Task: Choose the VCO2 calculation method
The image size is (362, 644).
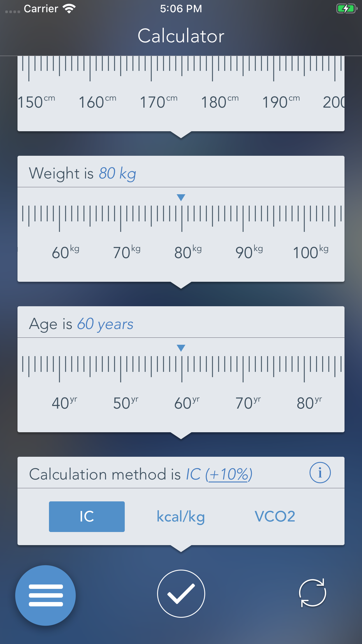Action: click(275, 517)
